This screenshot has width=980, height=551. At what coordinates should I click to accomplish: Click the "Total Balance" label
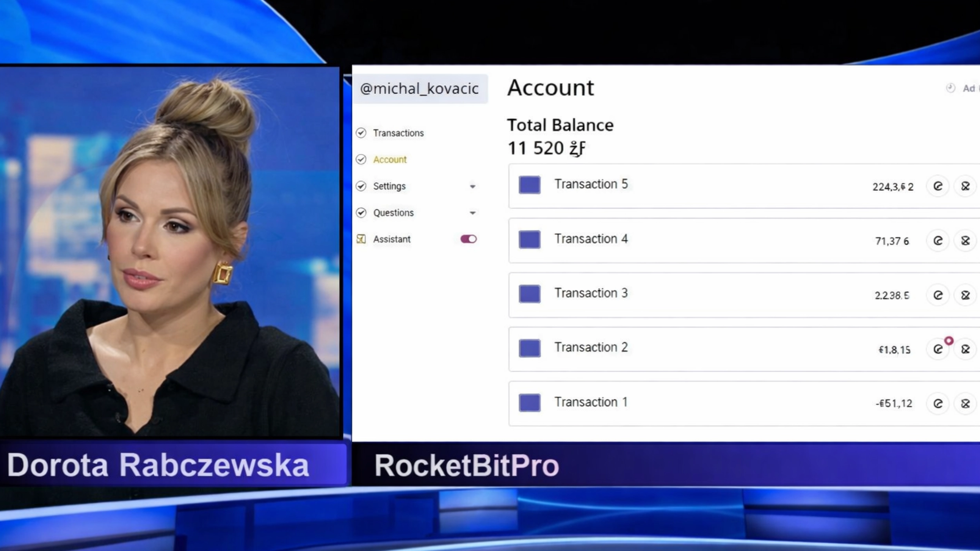pos(561,125)
